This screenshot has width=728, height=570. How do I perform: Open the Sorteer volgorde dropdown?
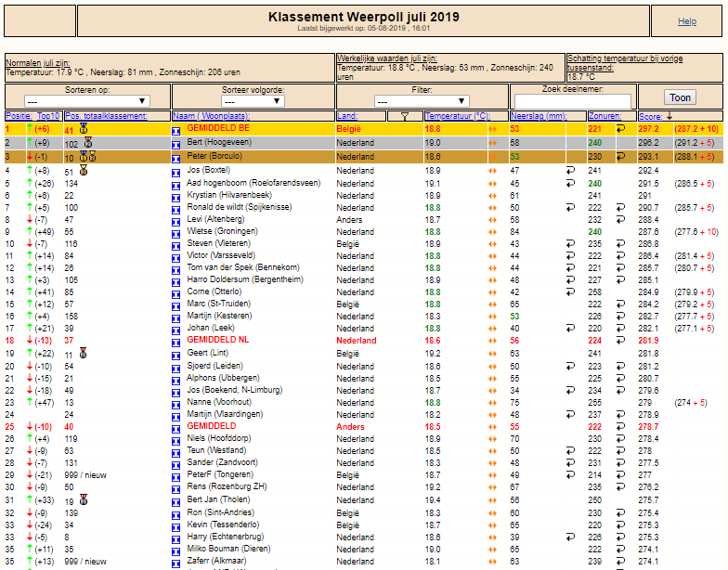(253, 101)
